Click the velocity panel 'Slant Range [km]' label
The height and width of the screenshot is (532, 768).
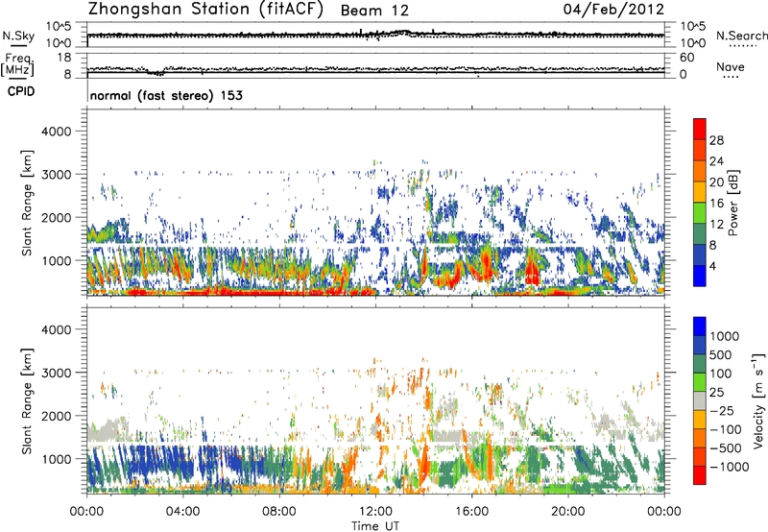[27, 400]
